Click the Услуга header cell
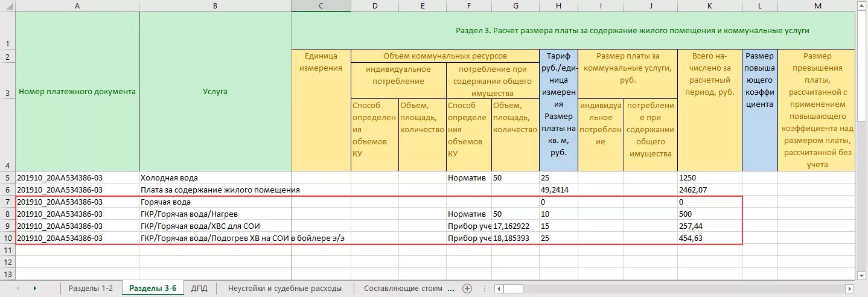The image size is (868, 297). (215, 91)
